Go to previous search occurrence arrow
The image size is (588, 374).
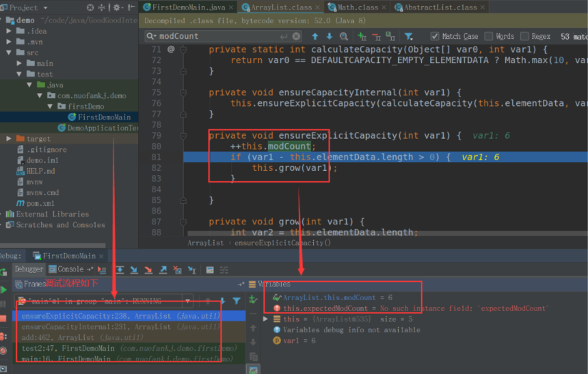pos(315,36)
